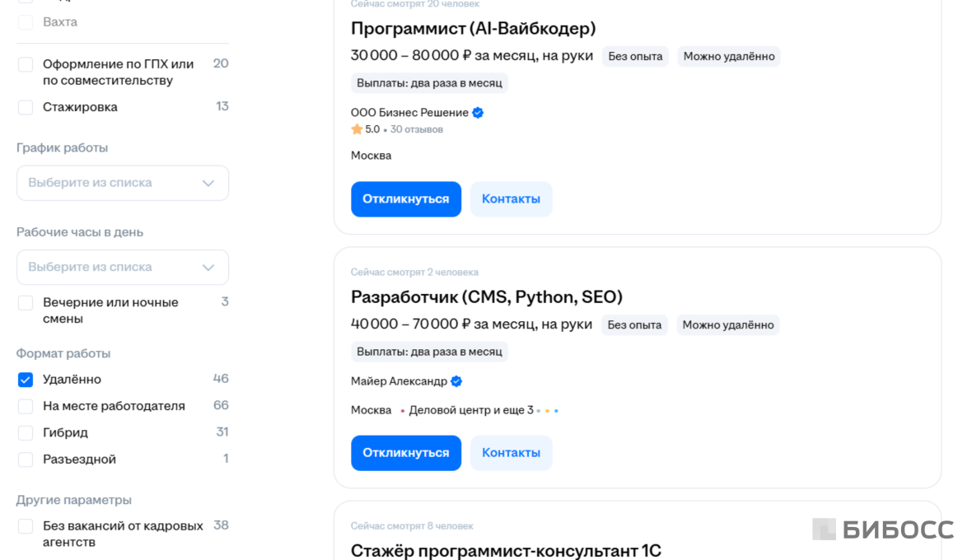The image size is (972, 560).
Task: Show Контакты for Разработчик (CMS, Python, SEO)
Action: pos(511,453)
